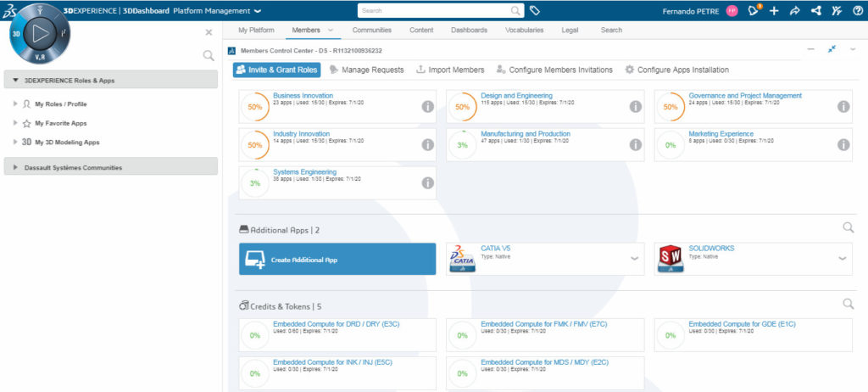Show info for Marketing Experience
The image size is (868, 392).
tap(843, 145)
